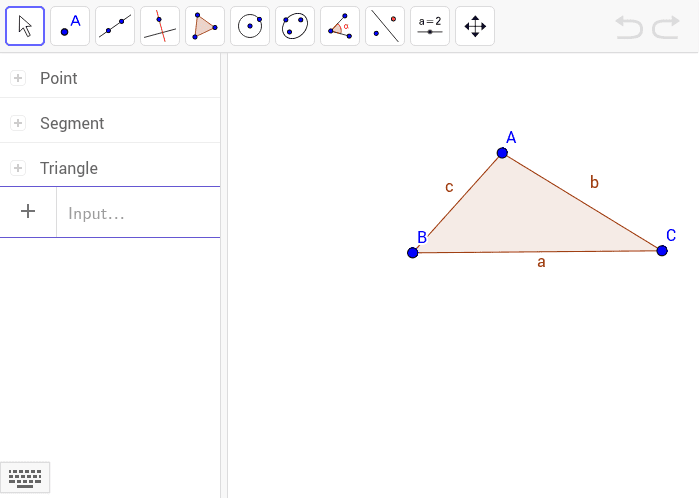Click point A on the triangle
700x500 pixels.
[x=502, y=153]
